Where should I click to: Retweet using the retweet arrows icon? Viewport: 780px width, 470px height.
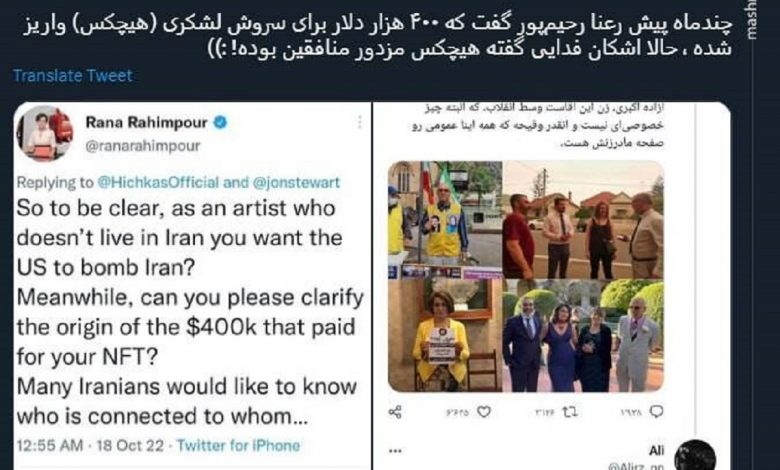(570, 412)
